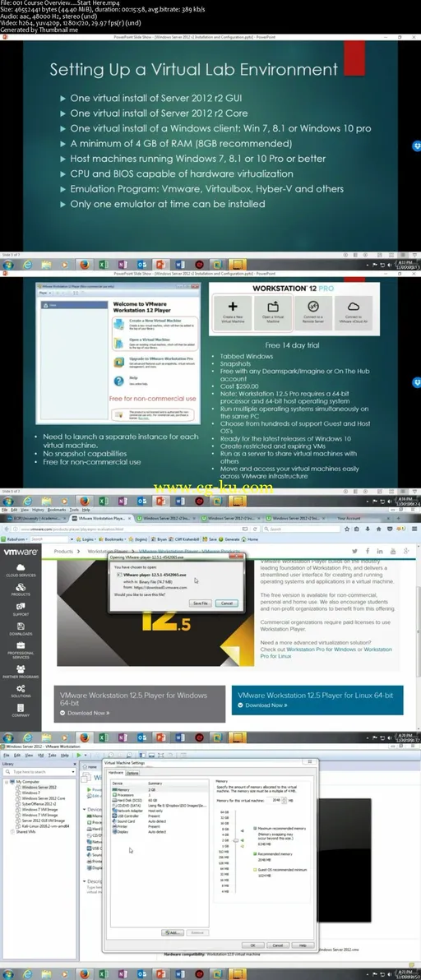Click the Home button in the RoboForm toolbar
Viewport: 421px width, 980px height.
click(251, 539)
